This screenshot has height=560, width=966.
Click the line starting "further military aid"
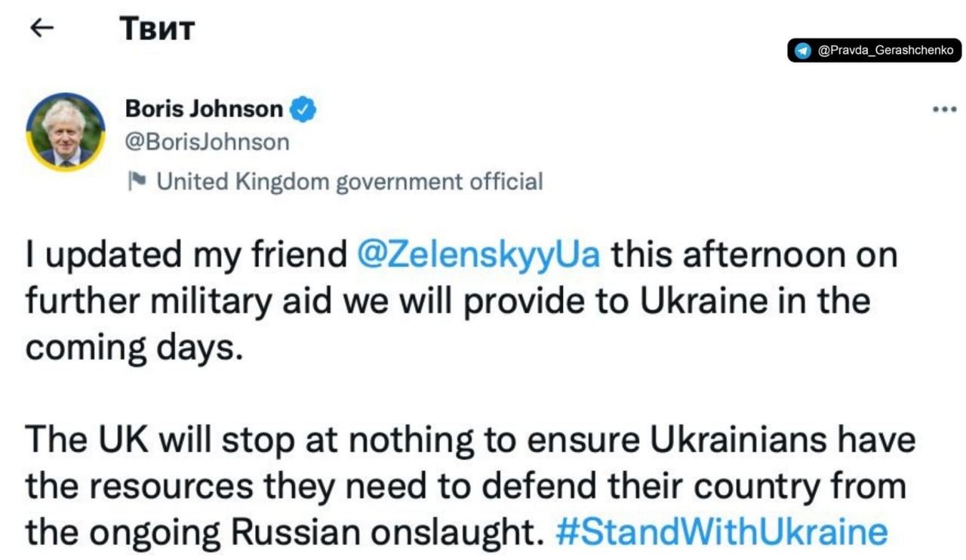click(448, 301)
